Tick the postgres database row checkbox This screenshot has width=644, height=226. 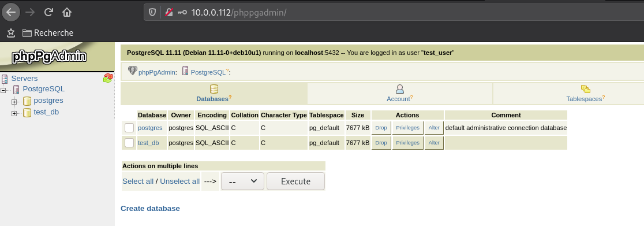tap(129, 128)
